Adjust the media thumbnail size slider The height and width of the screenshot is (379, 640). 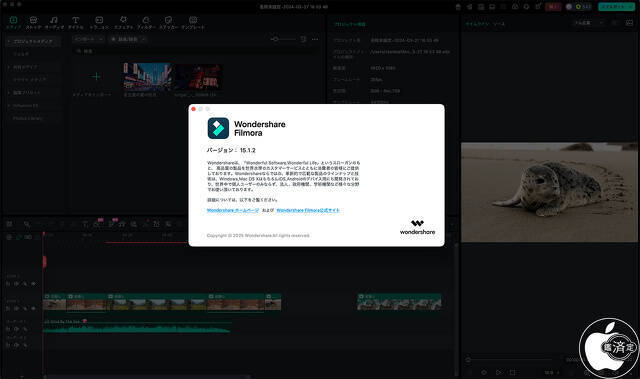(283, 39)
